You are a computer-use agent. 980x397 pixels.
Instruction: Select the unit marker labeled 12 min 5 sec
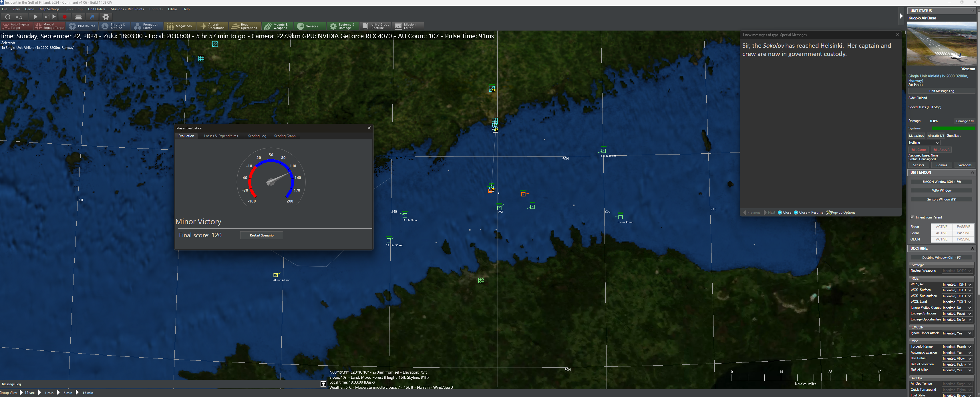tap(404, 215)
